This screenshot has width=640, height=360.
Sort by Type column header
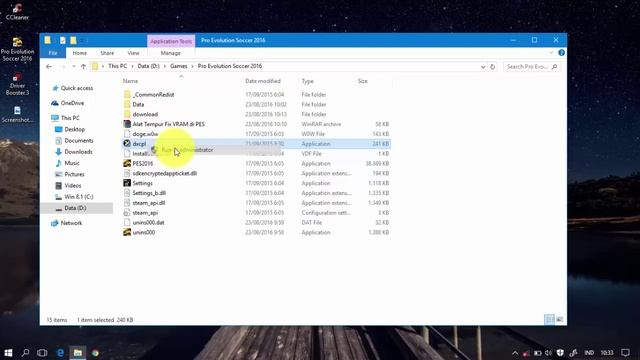(307, 81)
